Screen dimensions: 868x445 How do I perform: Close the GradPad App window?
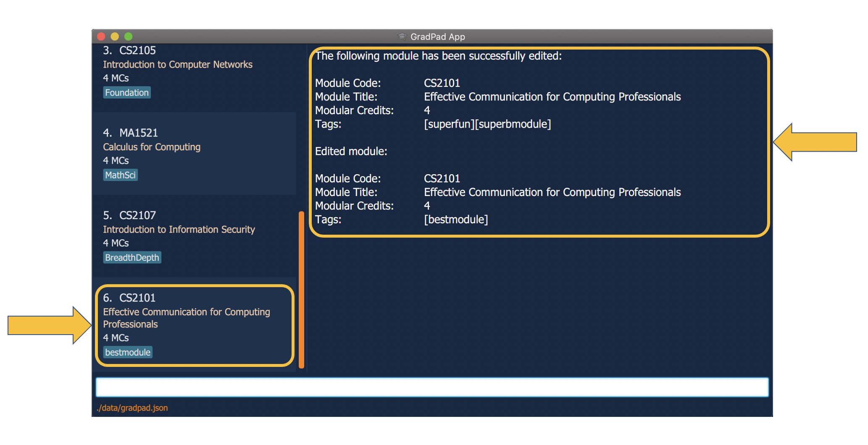tap(101, 37)
